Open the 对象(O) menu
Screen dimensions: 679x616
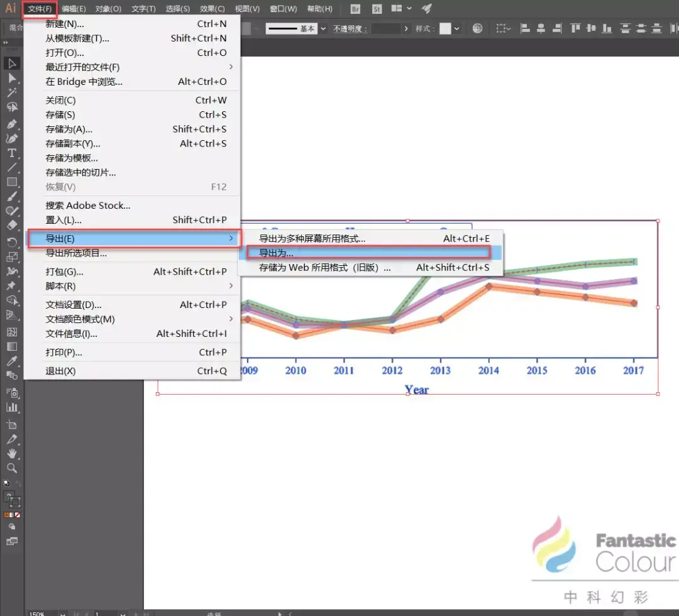(108, 9)
